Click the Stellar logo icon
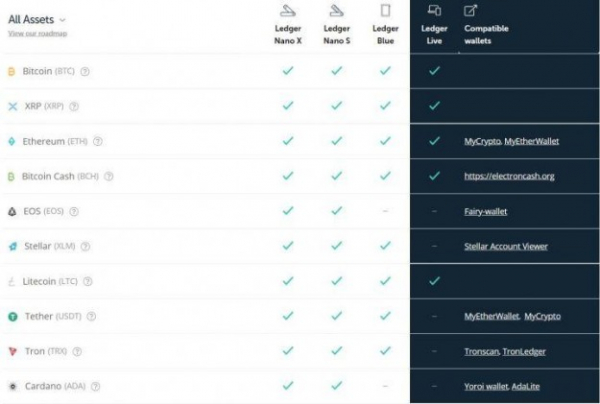Screen dimensions: 600x404 (x=12, y=246)
